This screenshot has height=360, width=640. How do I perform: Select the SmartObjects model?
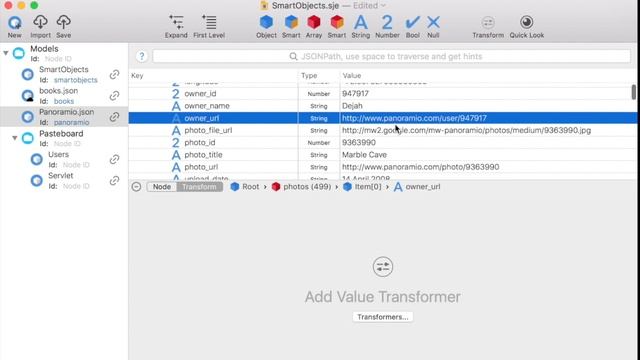click(x=64, y=70)
